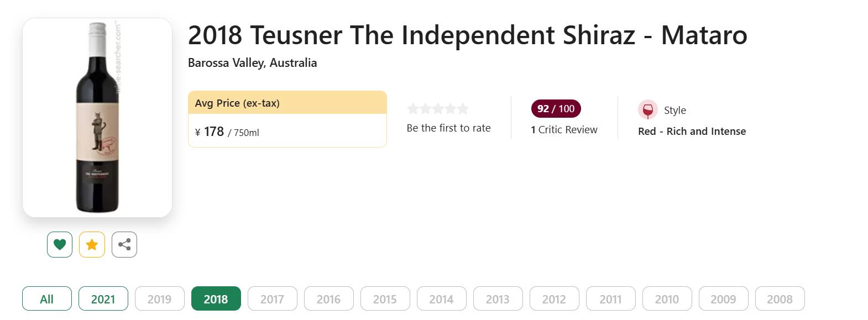Go to the 2014 vintage tab
Screen dimensions: 868x320
442,299
